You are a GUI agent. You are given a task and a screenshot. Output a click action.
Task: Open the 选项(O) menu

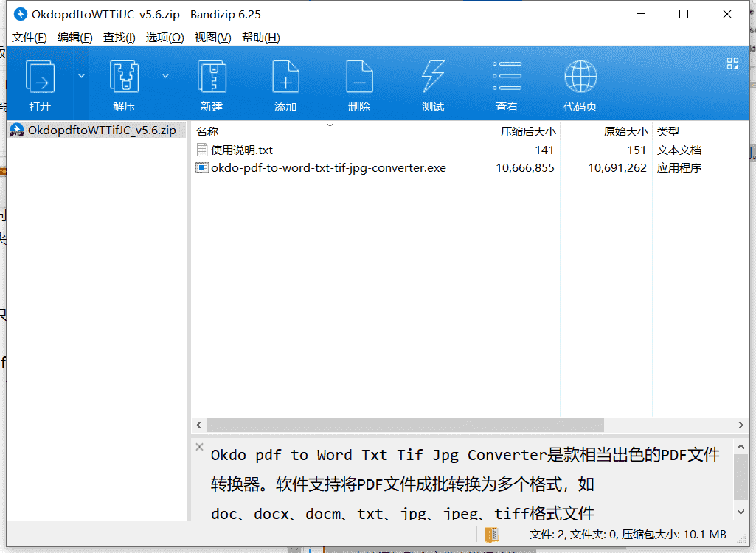[x=165, y=38]
